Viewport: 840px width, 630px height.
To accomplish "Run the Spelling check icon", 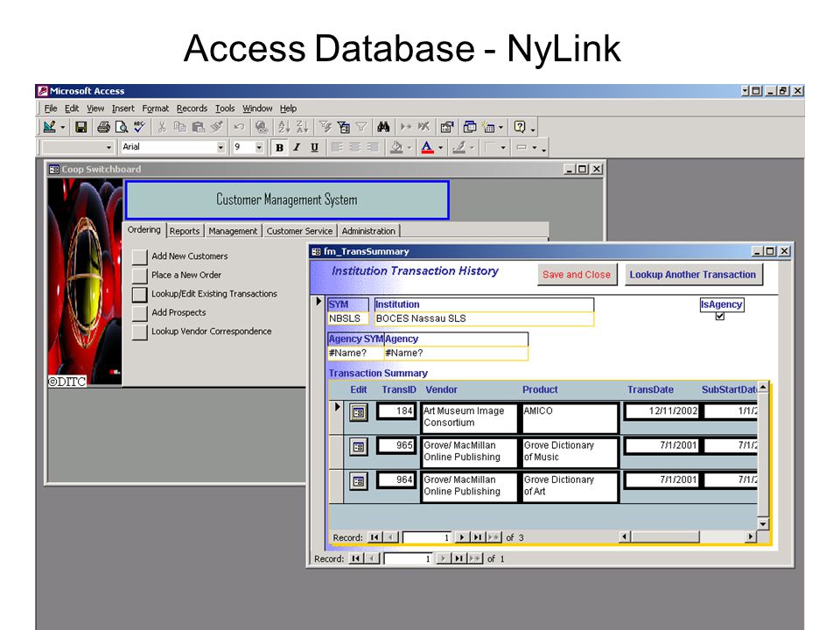I will point(140,127).
